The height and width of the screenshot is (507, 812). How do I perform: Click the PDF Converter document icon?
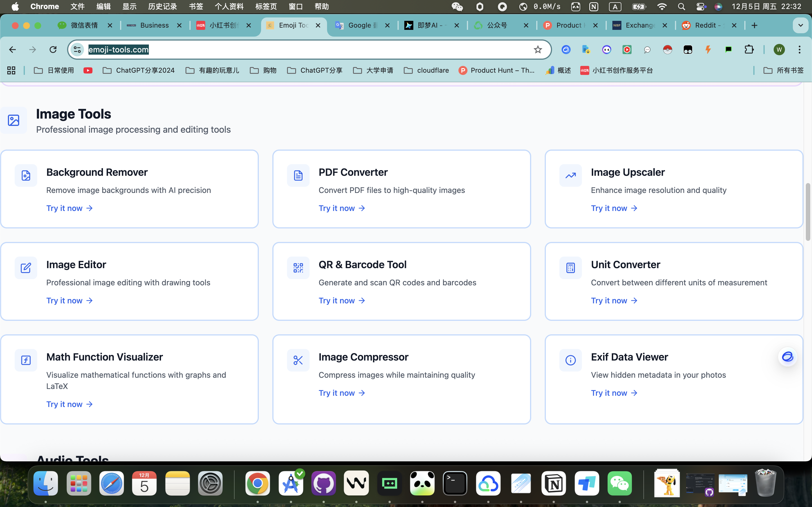tap(298, 175)
